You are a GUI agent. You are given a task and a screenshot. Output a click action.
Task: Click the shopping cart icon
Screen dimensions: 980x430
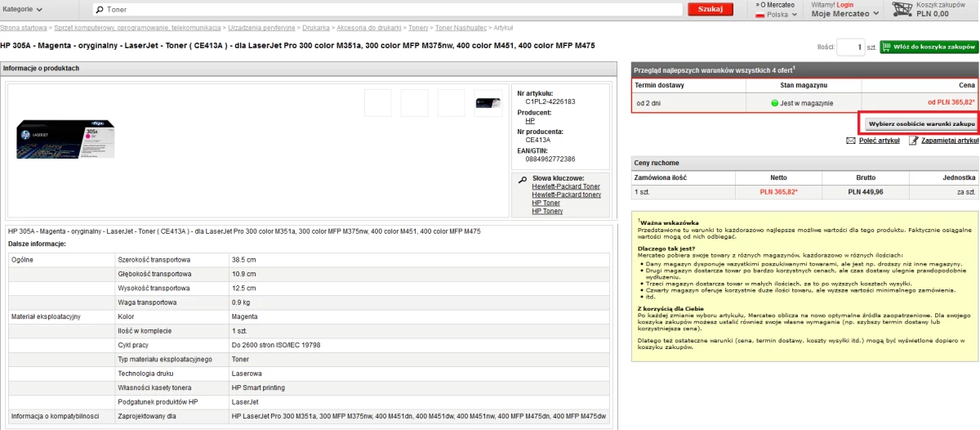(x=902, y=10)
